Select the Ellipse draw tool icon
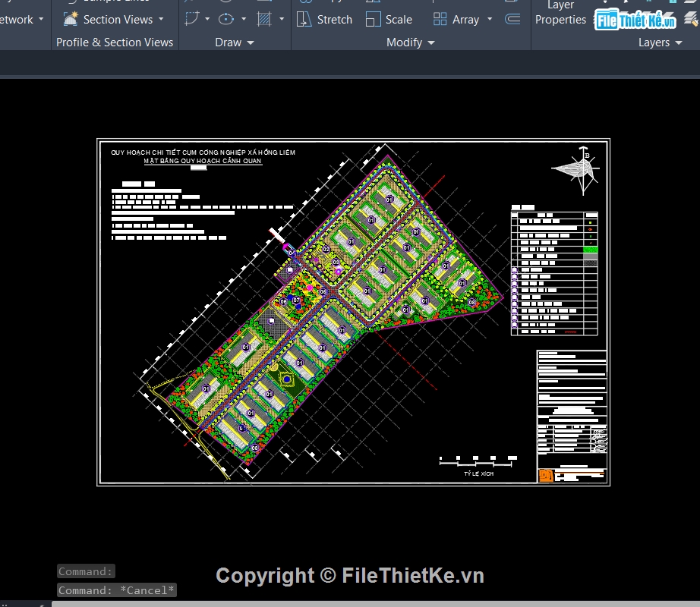The width and height of the screenshot is (700, 607). 226,19
